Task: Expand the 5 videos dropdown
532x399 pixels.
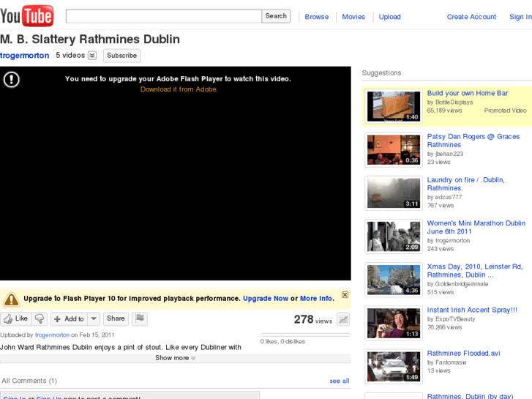Action: click(75, 56)
